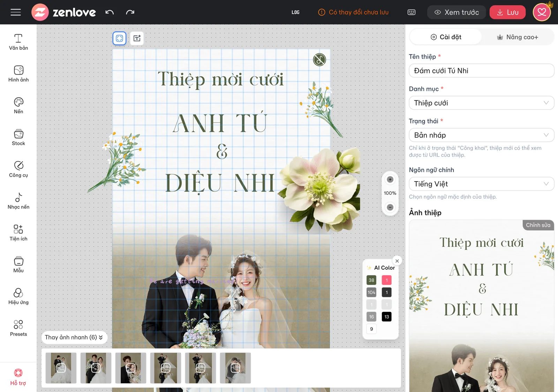Open the Mẫu templates panel
Viewport: 558px width, 392px height.
(x=18, y=264)
